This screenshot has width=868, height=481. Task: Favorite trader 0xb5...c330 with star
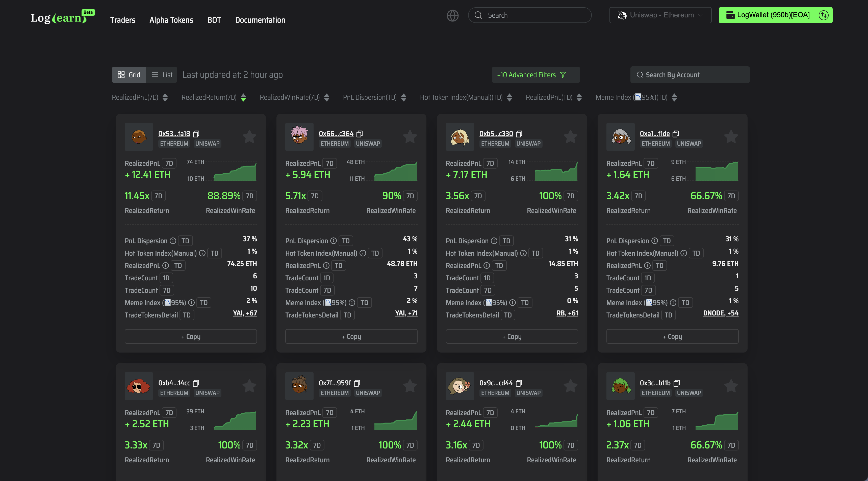click(x=571, y=137)
